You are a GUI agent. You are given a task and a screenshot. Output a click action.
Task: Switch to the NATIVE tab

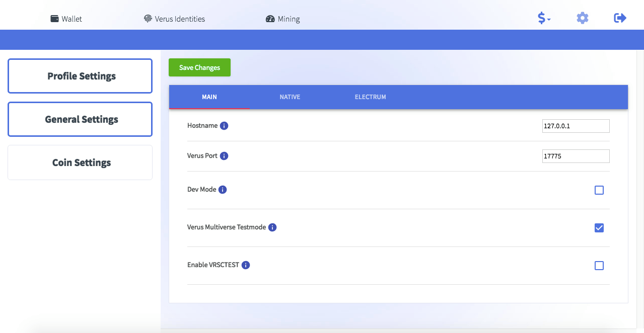tap(290, 97)
